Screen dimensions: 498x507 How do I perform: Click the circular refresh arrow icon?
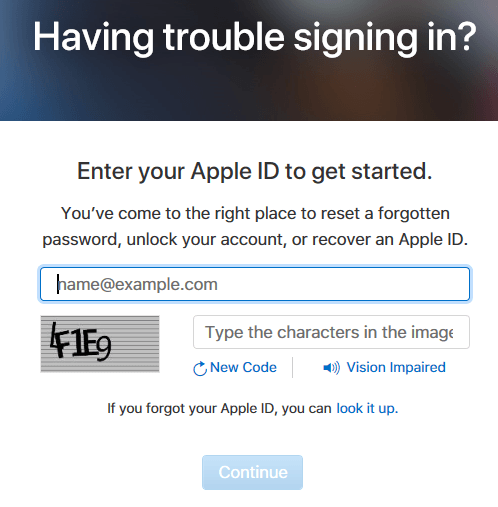[200, 368]
